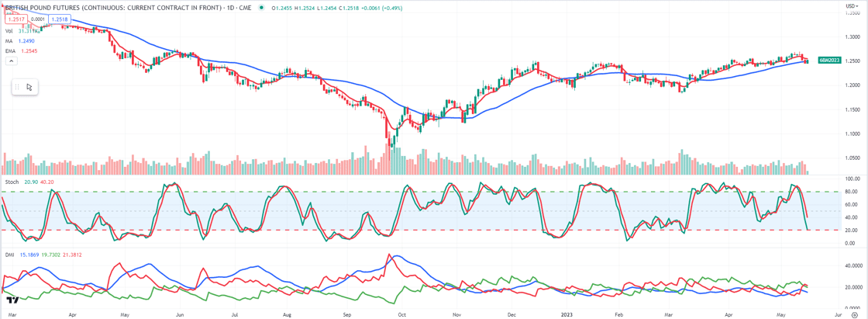Click the red sell price 1.2517 button
This screenshot has height=319, width=868.
point(15,19)
